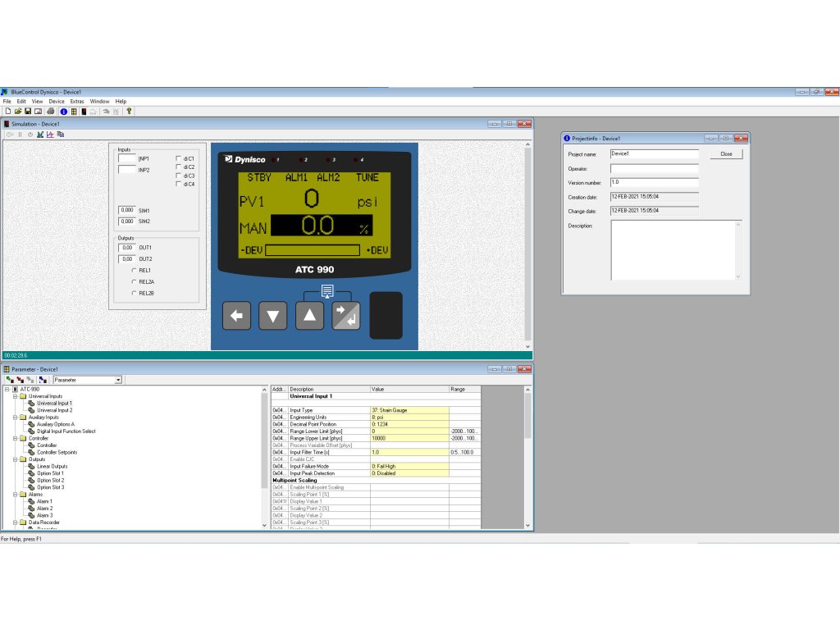Collapse the Data Recorder folder node
The height and width of the screenshot is (630, 840).
click(15, 523)
